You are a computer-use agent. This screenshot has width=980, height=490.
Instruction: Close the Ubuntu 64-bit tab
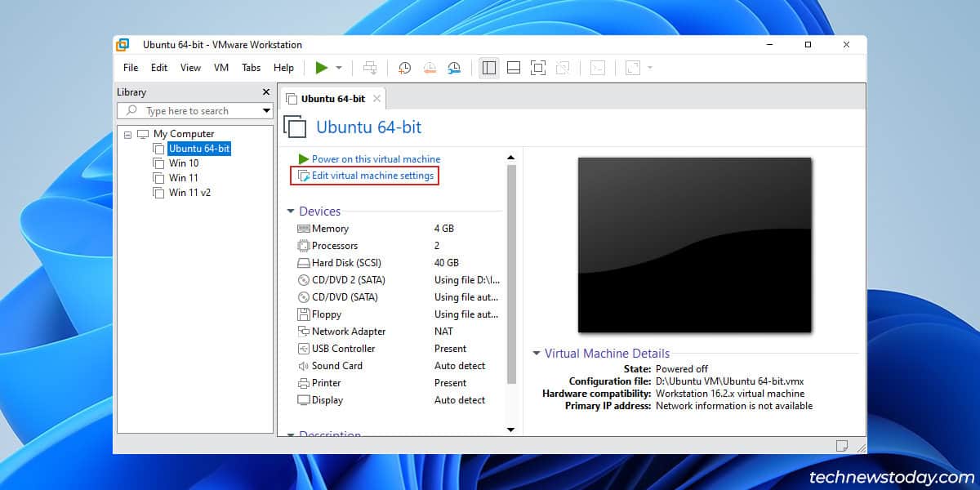coord(376,99)
